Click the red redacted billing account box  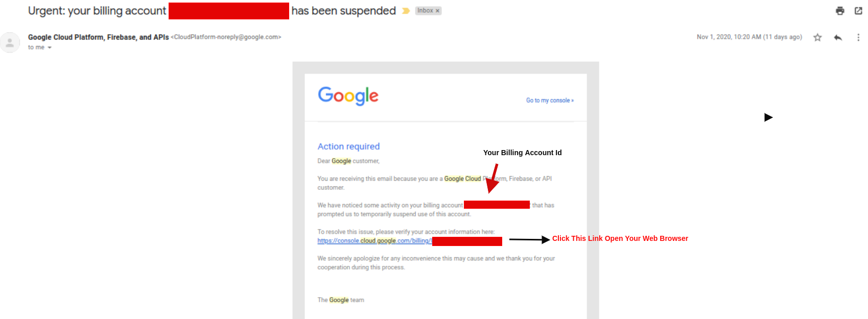tap(497, 204)
